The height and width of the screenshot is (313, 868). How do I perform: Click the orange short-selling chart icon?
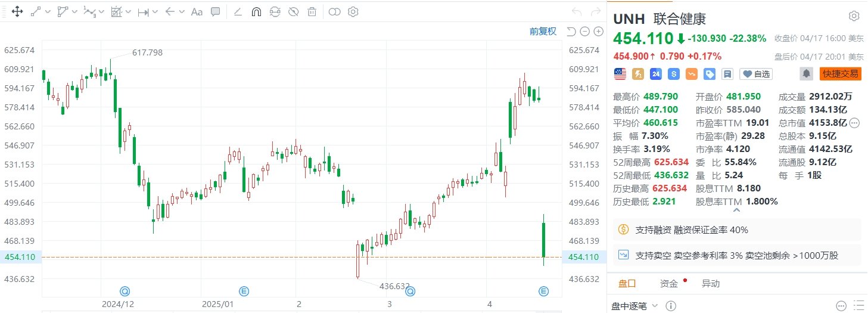click(x=692, y=74)
